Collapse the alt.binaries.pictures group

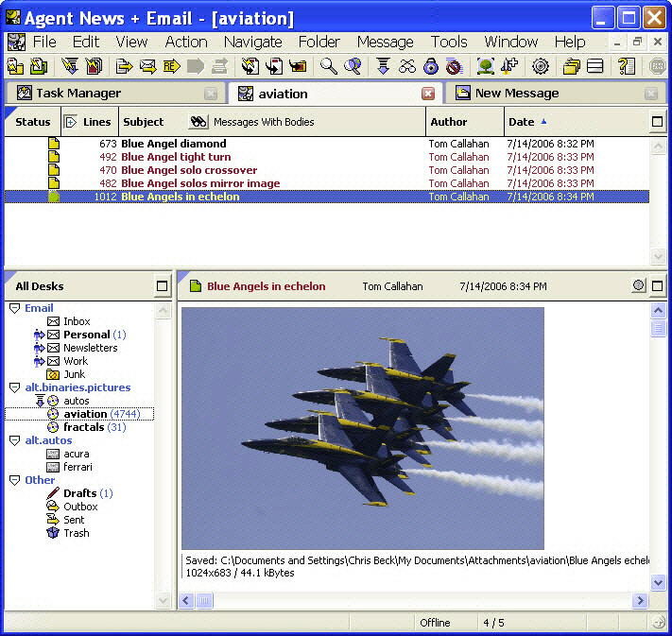[x=14, y=387]
